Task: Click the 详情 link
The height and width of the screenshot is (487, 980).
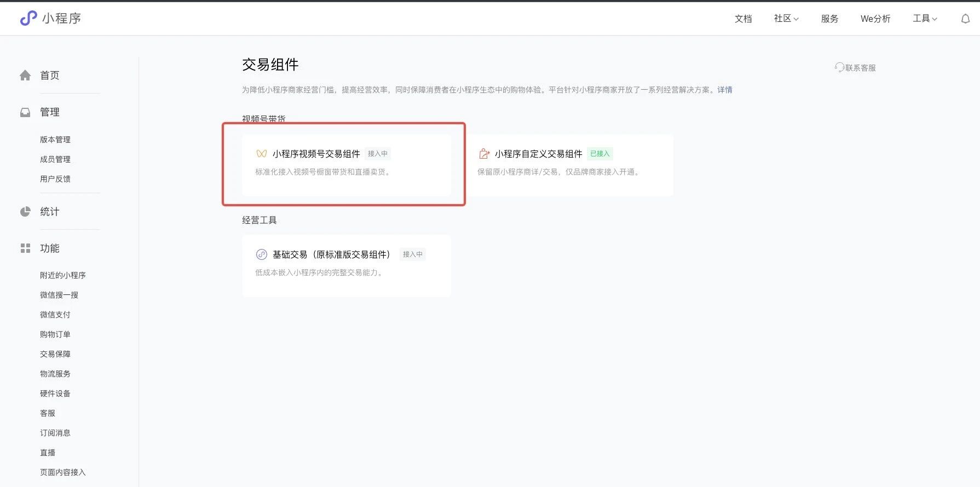Action: coord(725,90)
